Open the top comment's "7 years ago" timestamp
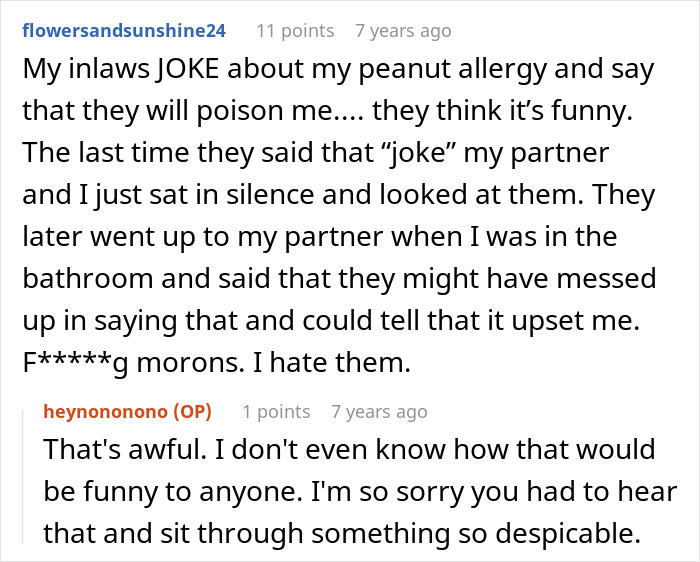 403,31
